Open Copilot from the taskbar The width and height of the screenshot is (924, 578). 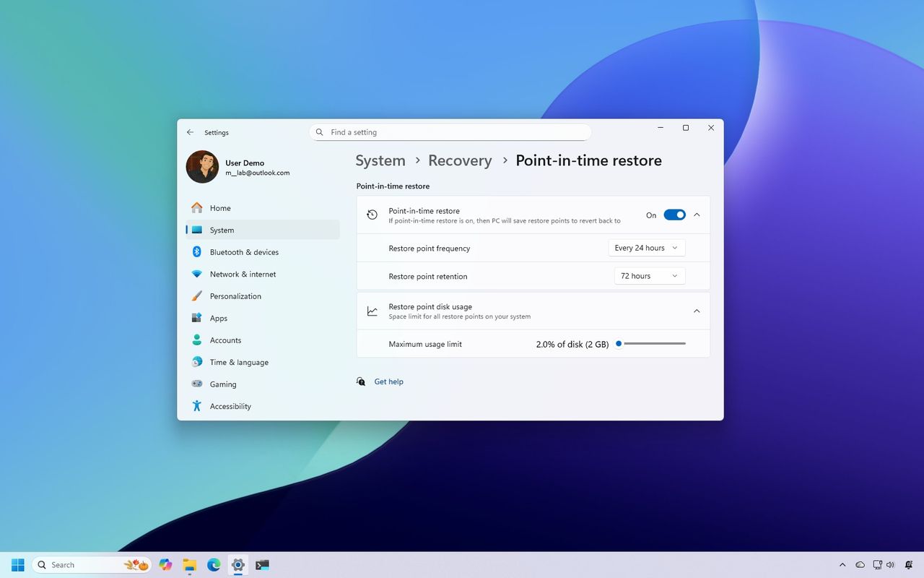165,564
